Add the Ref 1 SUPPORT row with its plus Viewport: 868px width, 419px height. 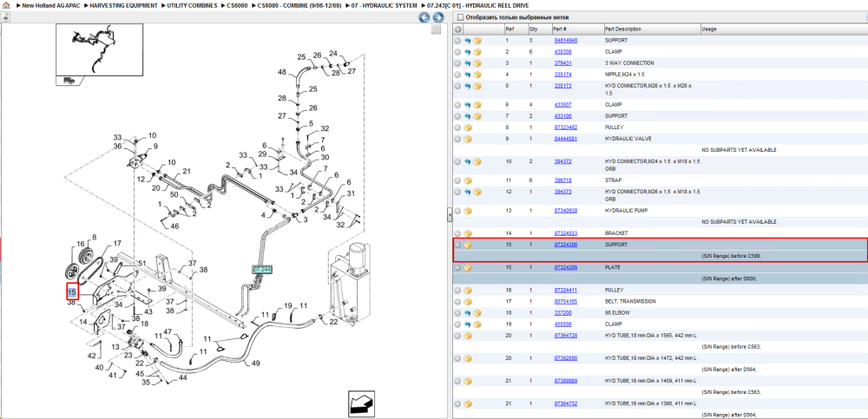pos(457,41)
